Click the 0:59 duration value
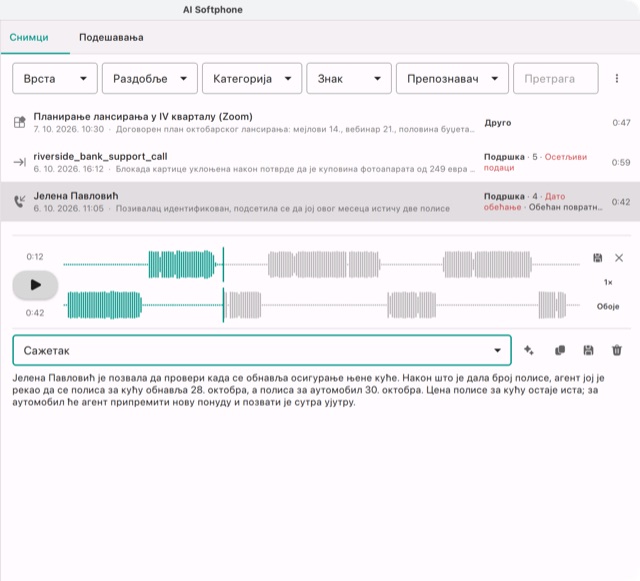 click(x=621, y=162)
